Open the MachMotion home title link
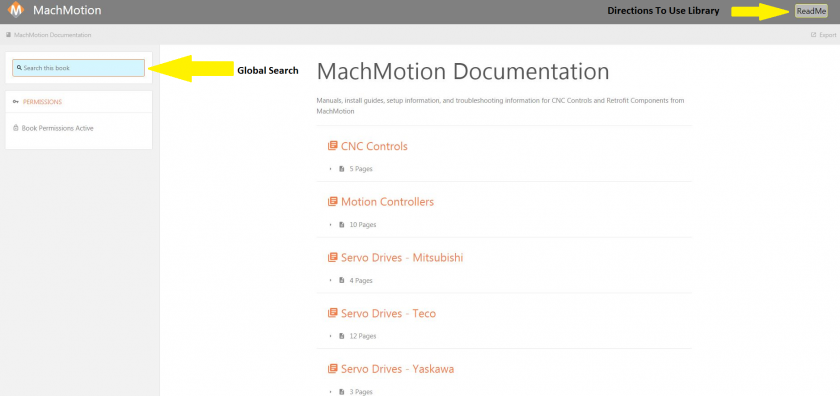Screen dimensions: 840x396 (67, 10)
